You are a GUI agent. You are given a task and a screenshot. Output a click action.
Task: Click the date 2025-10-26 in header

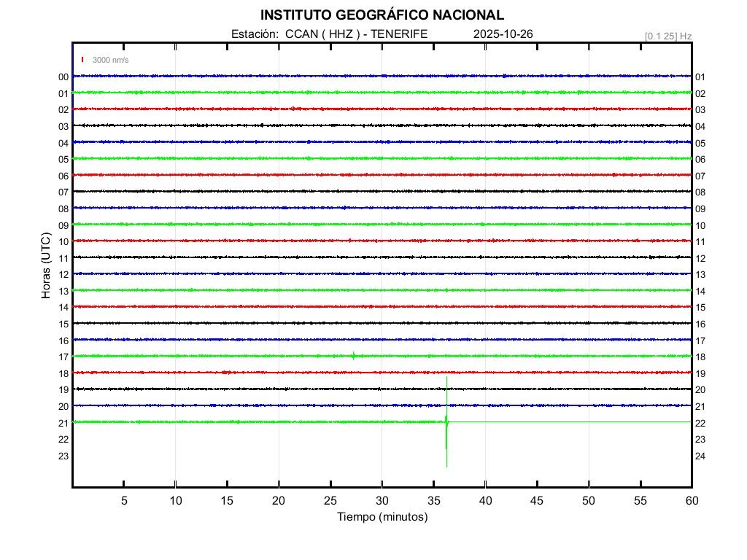503,34
